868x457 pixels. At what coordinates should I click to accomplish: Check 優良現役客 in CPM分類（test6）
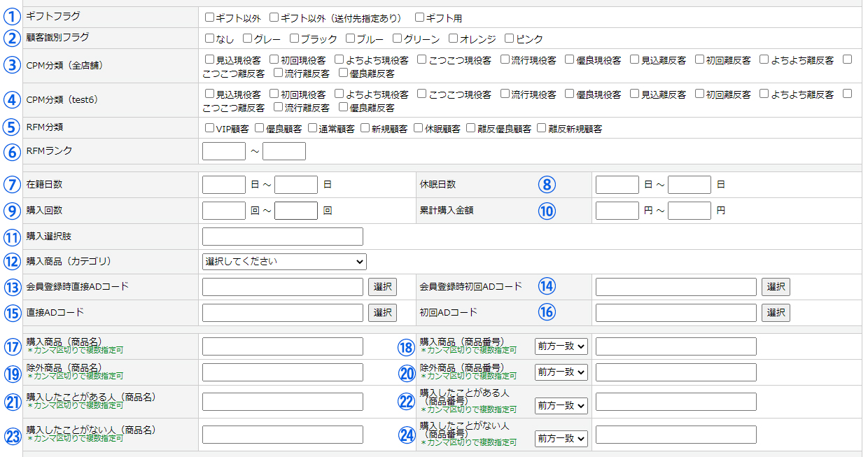tap(570, 94)
